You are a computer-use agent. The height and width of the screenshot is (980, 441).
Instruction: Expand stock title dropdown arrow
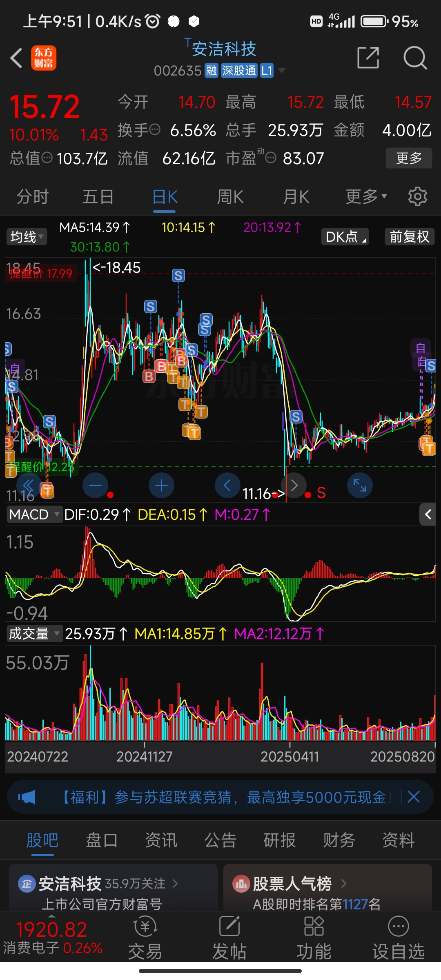coord(281,71)
